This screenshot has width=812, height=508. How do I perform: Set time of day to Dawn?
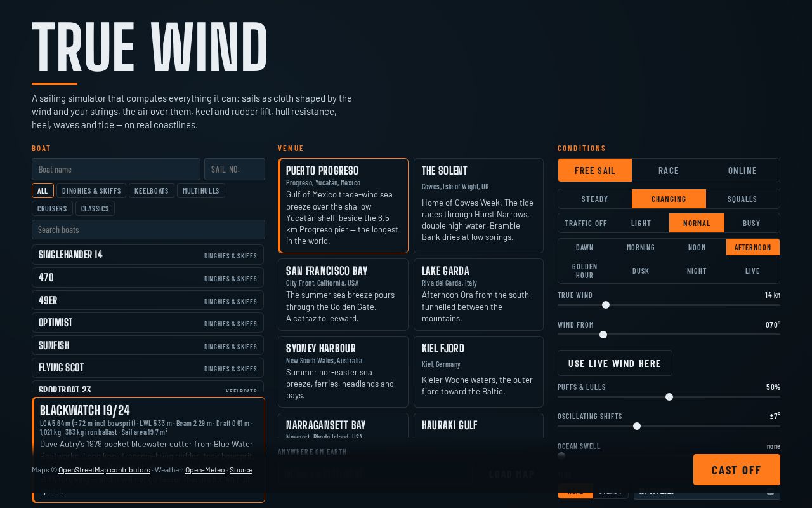tap(585, 247)
